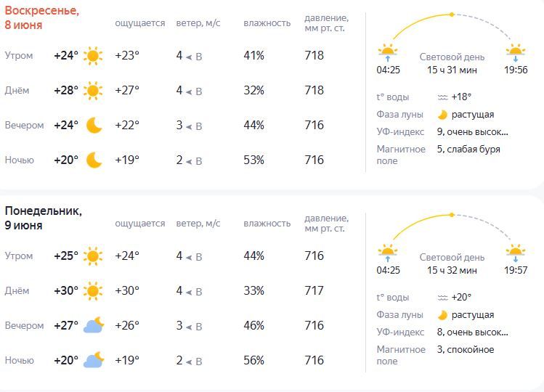Click the sunset icon above 19:56 on Sunday
Viewport: 544px width, 392px height.
tap(516, 53)
